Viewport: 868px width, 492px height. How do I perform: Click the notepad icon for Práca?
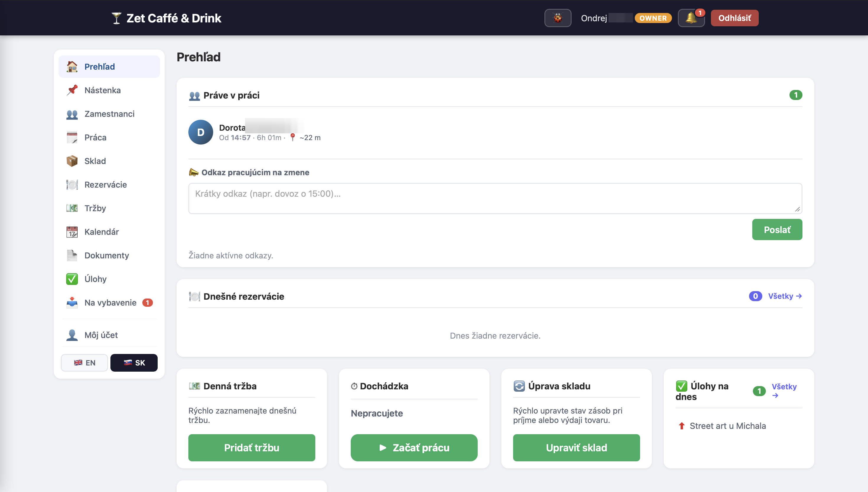point(72,137)
